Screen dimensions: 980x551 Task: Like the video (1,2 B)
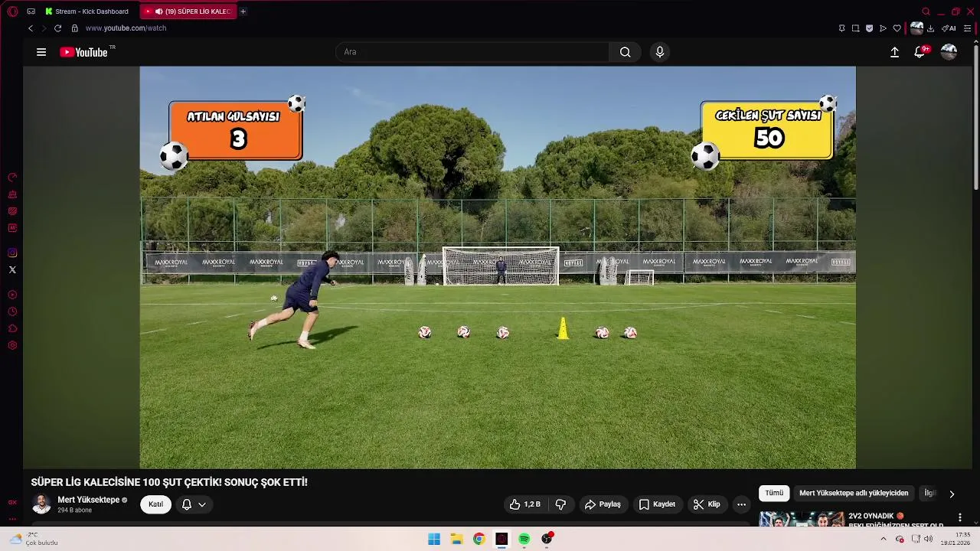point(525,504)
